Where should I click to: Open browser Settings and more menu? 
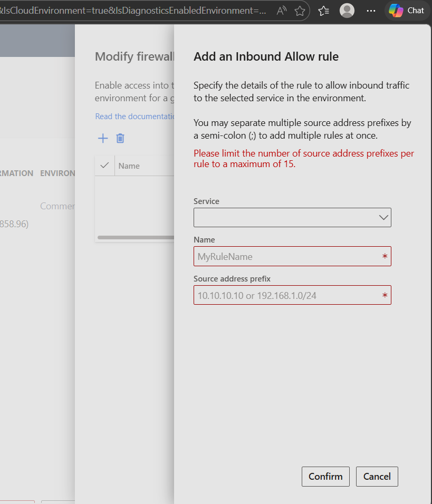pos(371,11)
